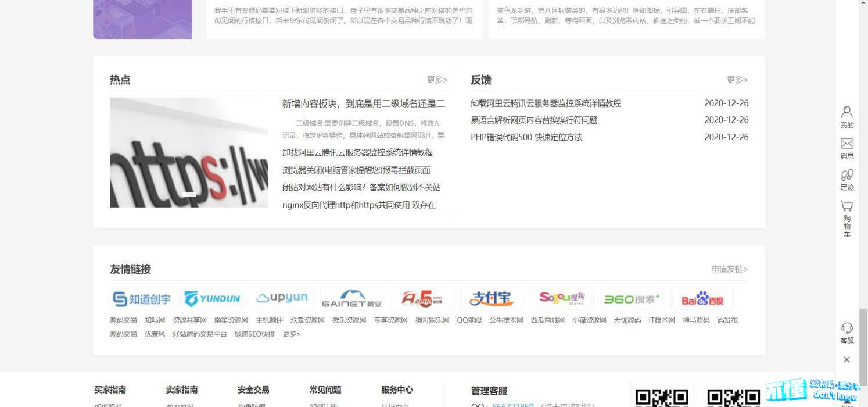Click the 2020-12-26 date beside PHP错误代码500
This screenshot has width=868, height=407.
(727, 137)
